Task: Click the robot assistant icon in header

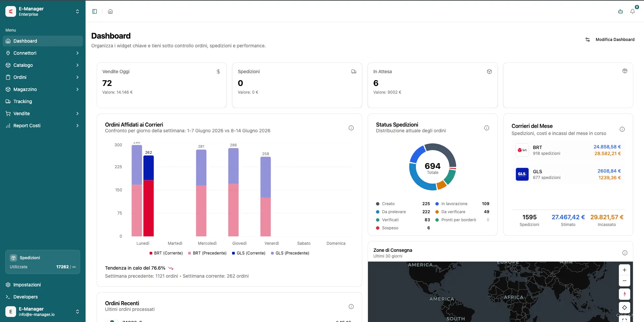Action: click(621, 11)
